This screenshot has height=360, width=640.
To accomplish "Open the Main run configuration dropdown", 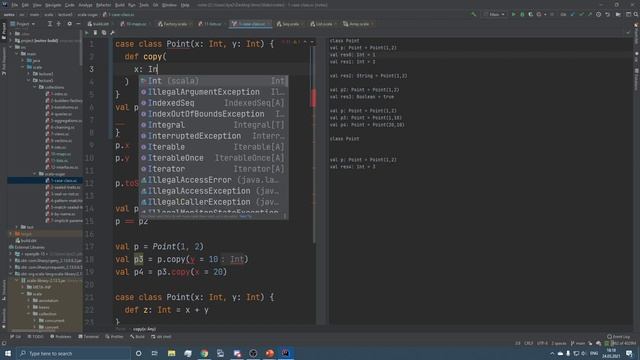I will (x=494, y=14).
